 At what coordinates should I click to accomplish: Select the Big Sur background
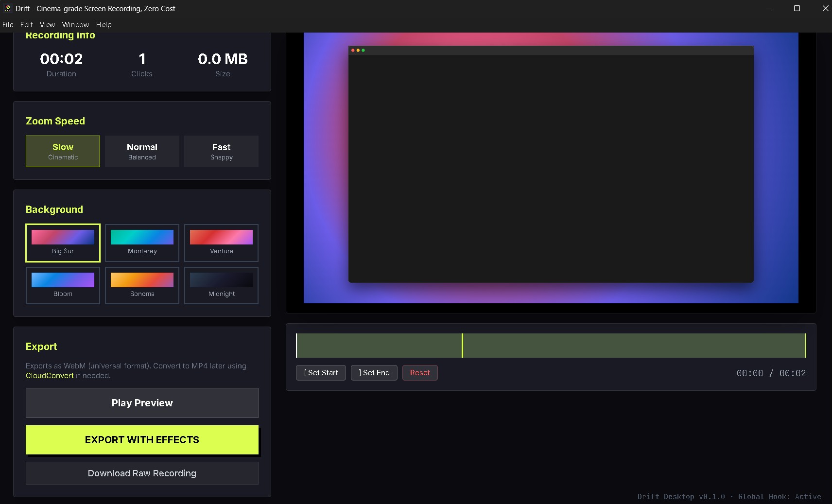click(63, 243)
